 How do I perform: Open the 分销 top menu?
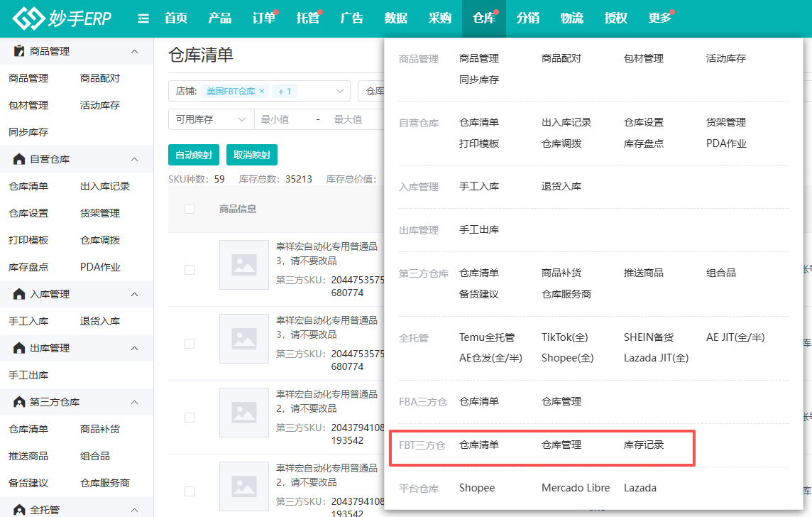[x=528, y=18]
